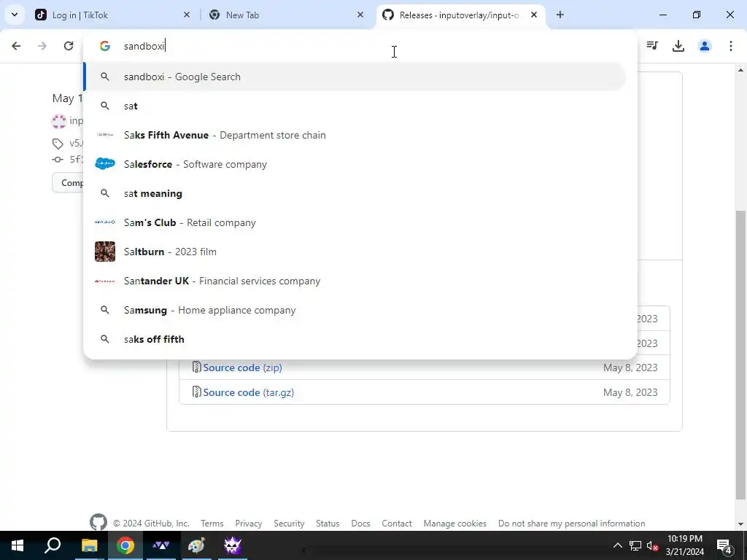Open the Terms footer link
This screenshot has height=560, width=747.
[x=212, y=524]
